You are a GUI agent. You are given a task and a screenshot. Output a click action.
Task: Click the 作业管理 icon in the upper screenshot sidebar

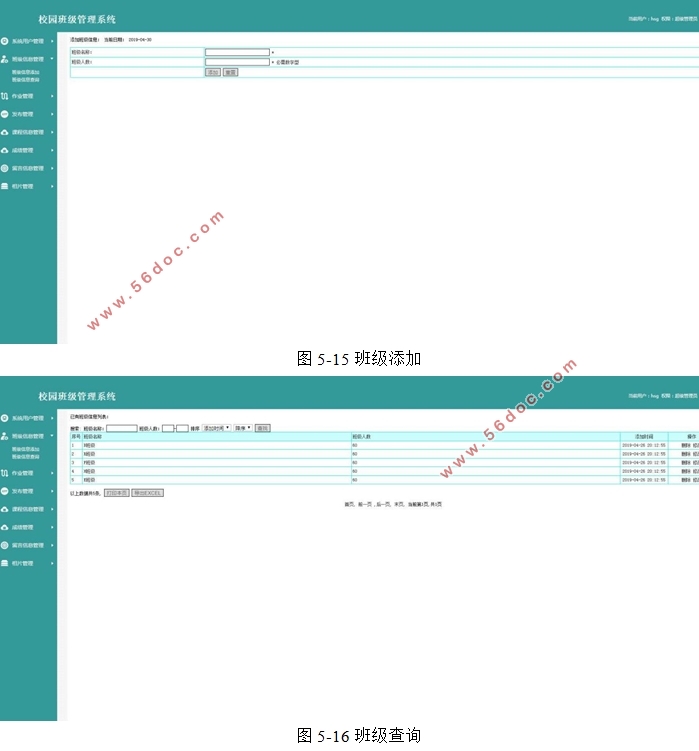(x=5, y=96)
